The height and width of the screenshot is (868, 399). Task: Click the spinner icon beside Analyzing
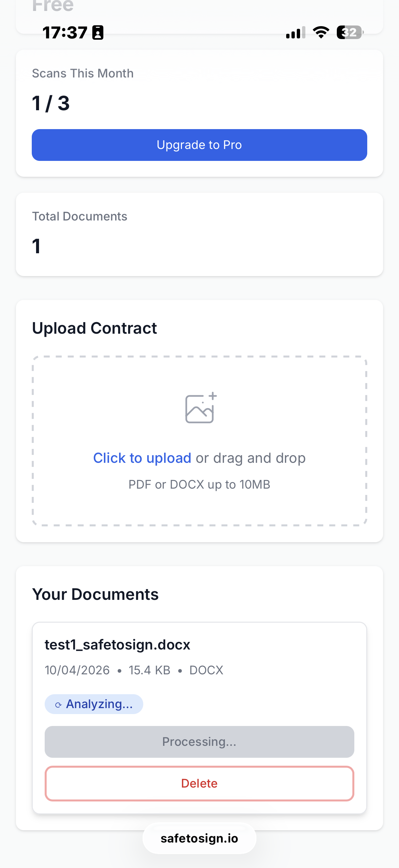[x=58, y=704]
